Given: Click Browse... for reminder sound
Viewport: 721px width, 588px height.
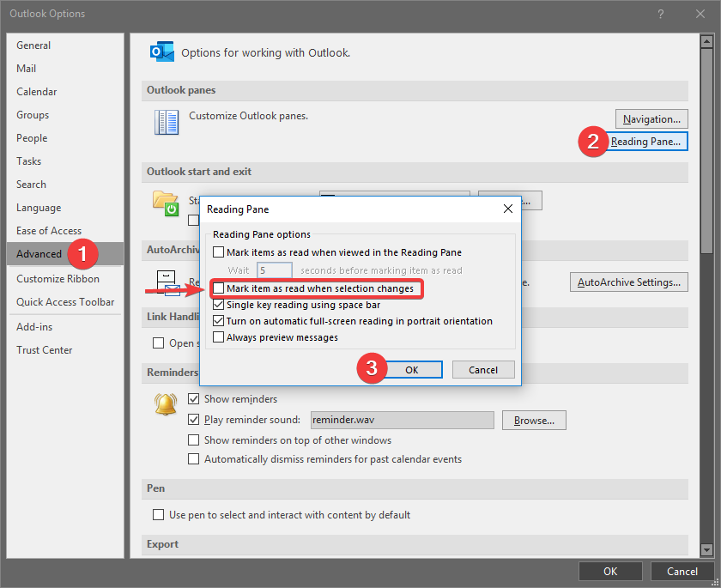Looking at the screenshot, I should pyautogui.click(x=534, y=421).
